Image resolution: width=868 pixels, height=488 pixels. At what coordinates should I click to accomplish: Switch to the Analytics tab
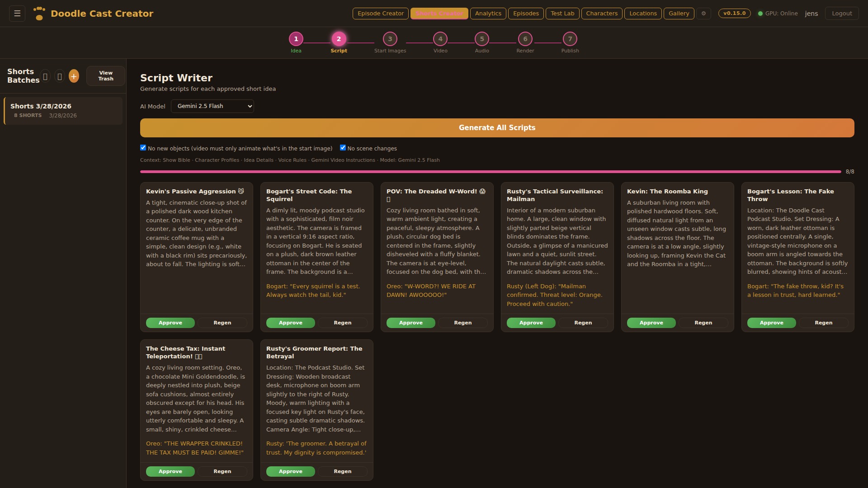pyautogui.click(x=488, y=14)
